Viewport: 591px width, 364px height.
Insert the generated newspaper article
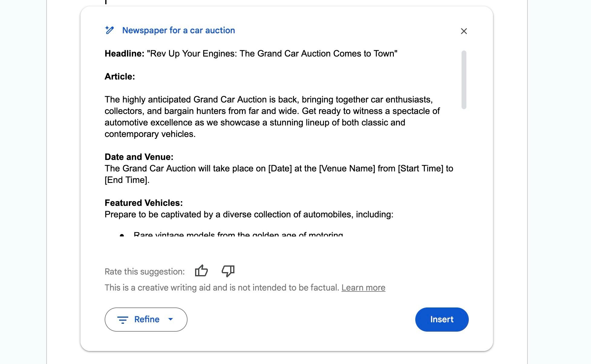[x=442, y=320]
